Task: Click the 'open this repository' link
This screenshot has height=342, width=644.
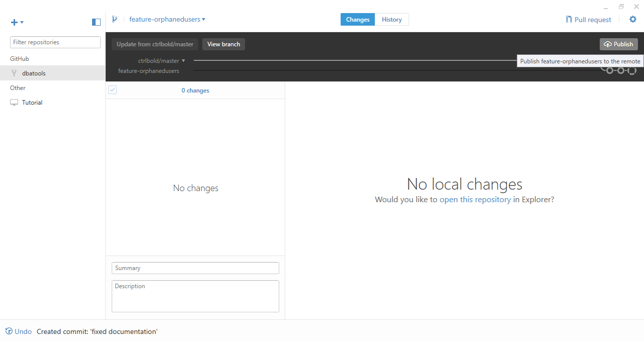Action: click(475, 200)
